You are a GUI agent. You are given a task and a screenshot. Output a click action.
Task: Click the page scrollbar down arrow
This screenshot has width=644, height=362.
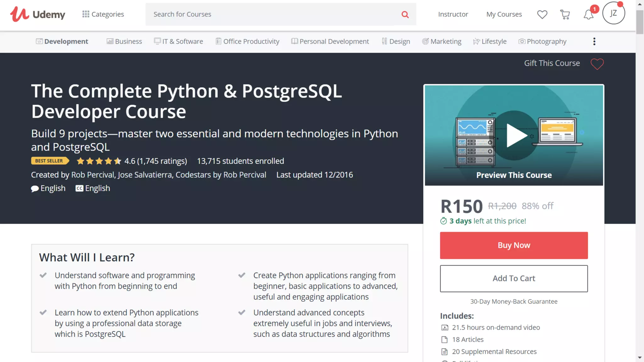[x=640, y=358]
